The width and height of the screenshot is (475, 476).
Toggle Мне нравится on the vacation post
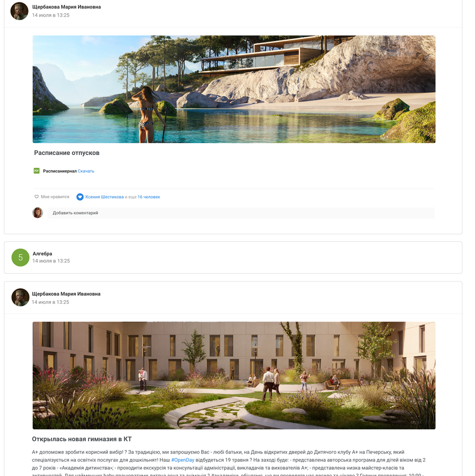tap(52, 197)
